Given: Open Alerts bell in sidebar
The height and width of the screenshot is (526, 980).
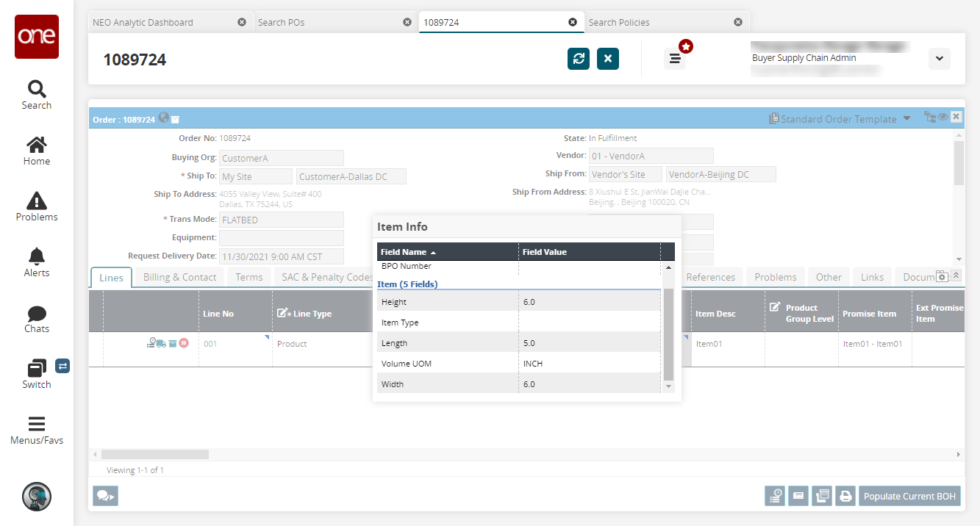Looking at the screenshot, I should click(36, 262).
